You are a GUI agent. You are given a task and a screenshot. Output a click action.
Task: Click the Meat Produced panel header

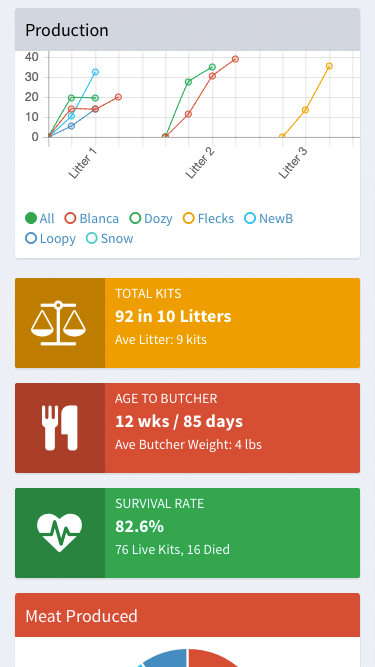coord(188,615)
